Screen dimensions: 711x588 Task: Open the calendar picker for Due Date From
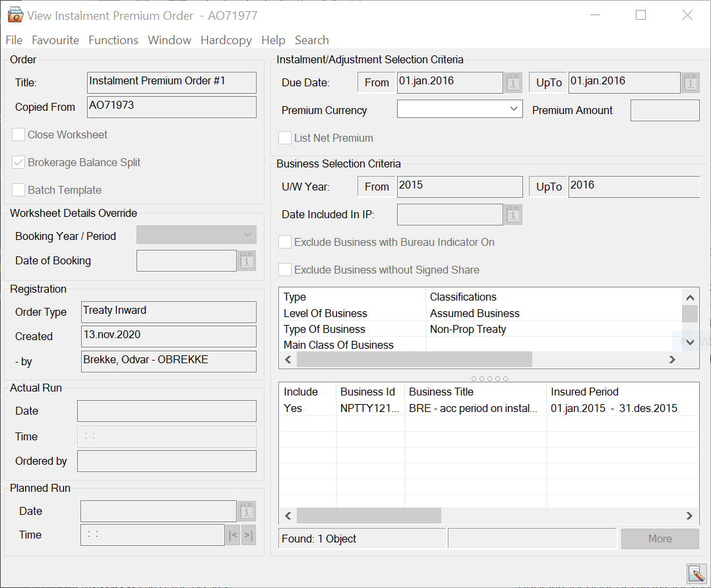point(512,82)
